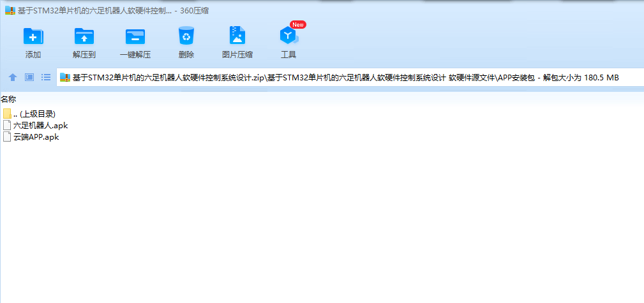Click the archive path address field
This screenshot has height=303, width=644.
(350, 78)
